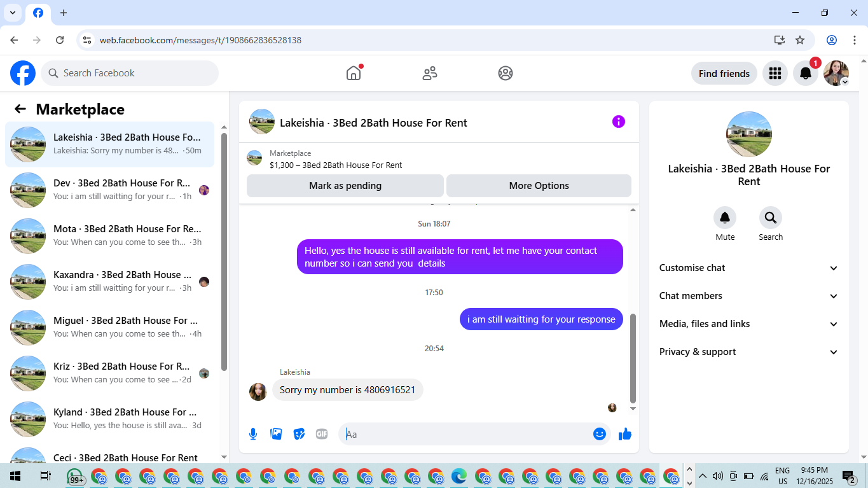Open the Windows notification center
The height and width of the screenshot is (488, 868).
[x=848, y=476]
